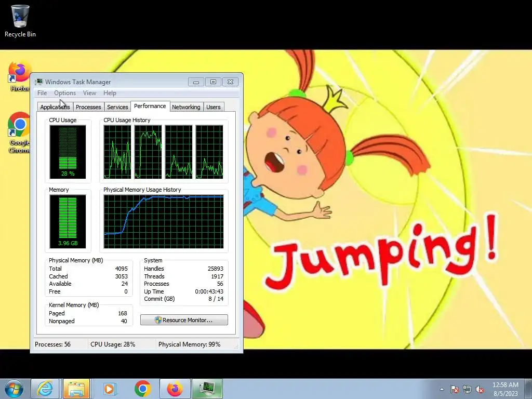This screenshot has width=532, height=399.
Task: Open the View menu
Action: pyautogui.click(x=89, y=93)
